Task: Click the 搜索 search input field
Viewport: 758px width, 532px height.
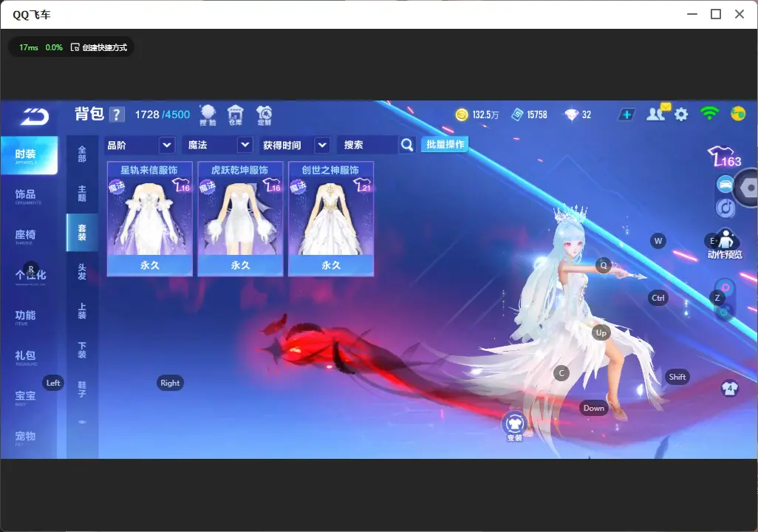Action: [368, 145]
